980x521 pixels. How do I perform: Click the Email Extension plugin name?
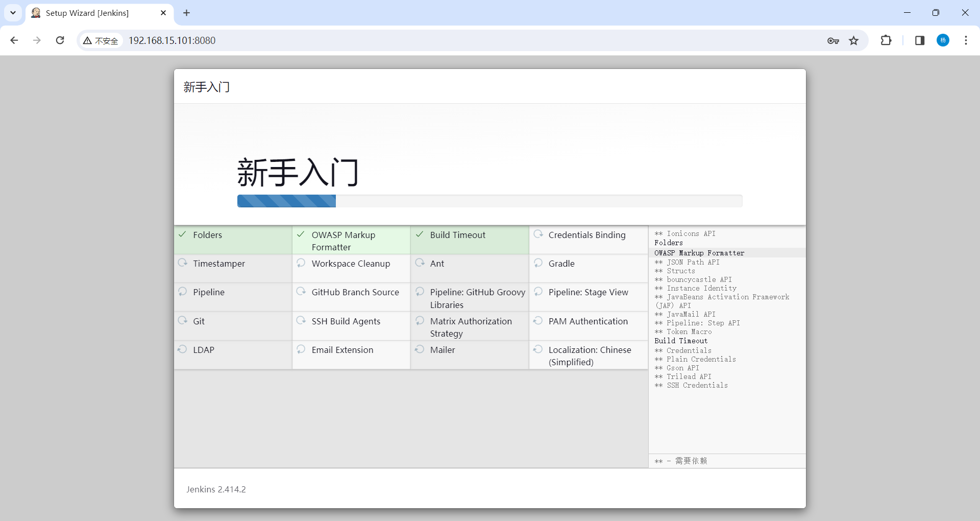[342, 350]
